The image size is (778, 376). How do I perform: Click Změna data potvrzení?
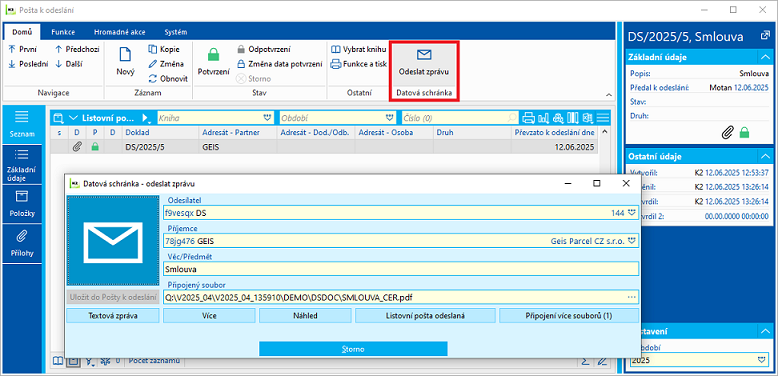tap(279, 63)
